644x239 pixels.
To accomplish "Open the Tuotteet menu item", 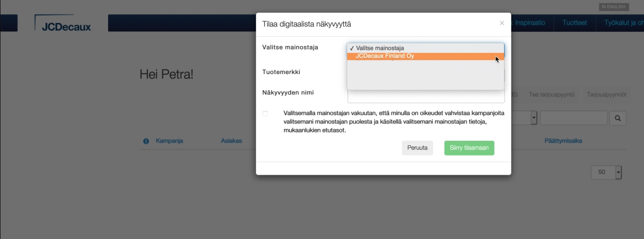I will pyautogui.click(x=575, y=22).
